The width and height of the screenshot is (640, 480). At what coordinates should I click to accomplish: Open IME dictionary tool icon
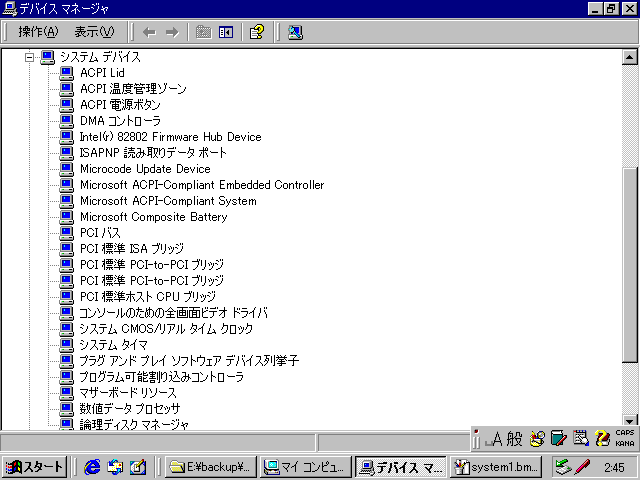tap(558, 439)
